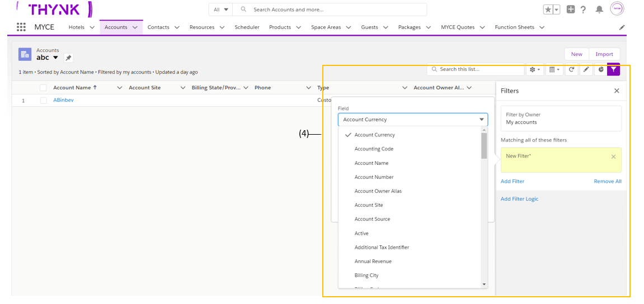Screen dimensions: 644x304
Task: Click the Remove All link
Action: pyautogui.click(x=608, y=181)
